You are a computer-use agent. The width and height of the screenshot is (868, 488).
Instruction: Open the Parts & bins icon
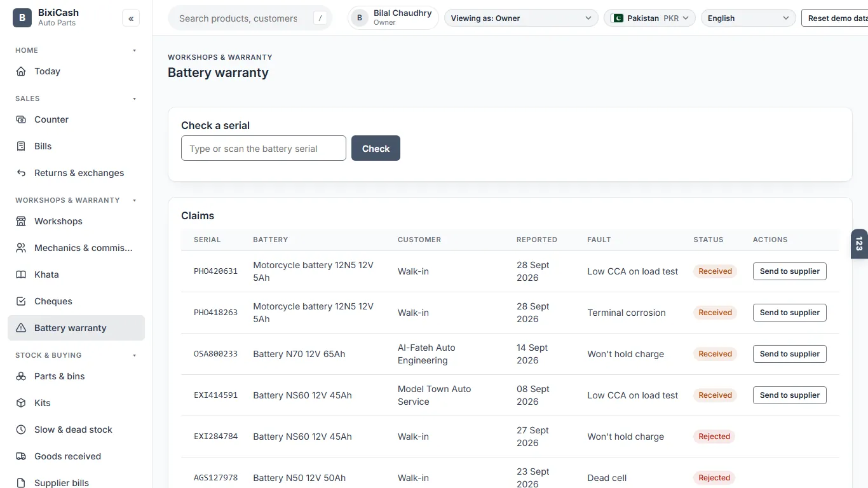pyautogui.click(x=21, y=376)
